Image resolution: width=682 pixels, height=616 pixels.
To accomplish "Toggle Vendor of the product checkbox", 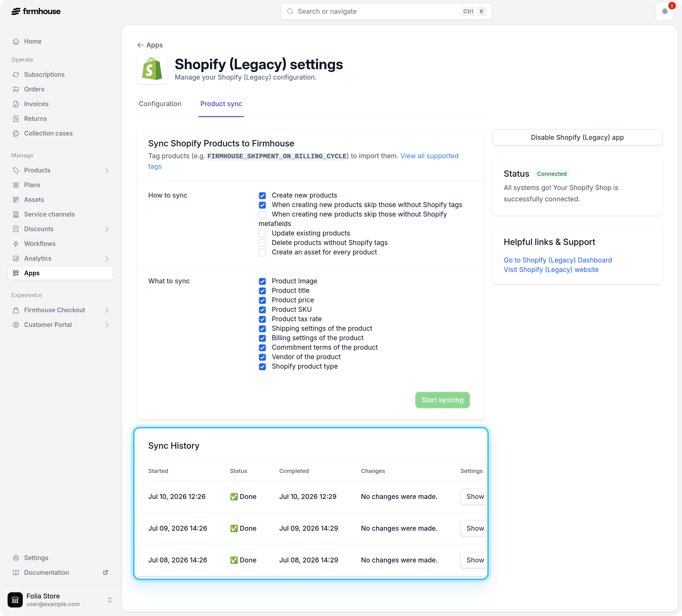I will coord(262,357).
